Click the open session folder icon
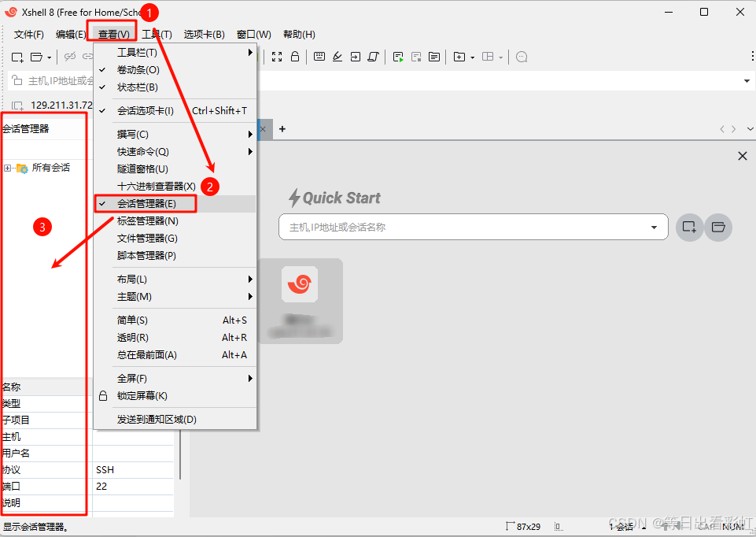This screenshot has height=537, width=756. tap(37, 57)
